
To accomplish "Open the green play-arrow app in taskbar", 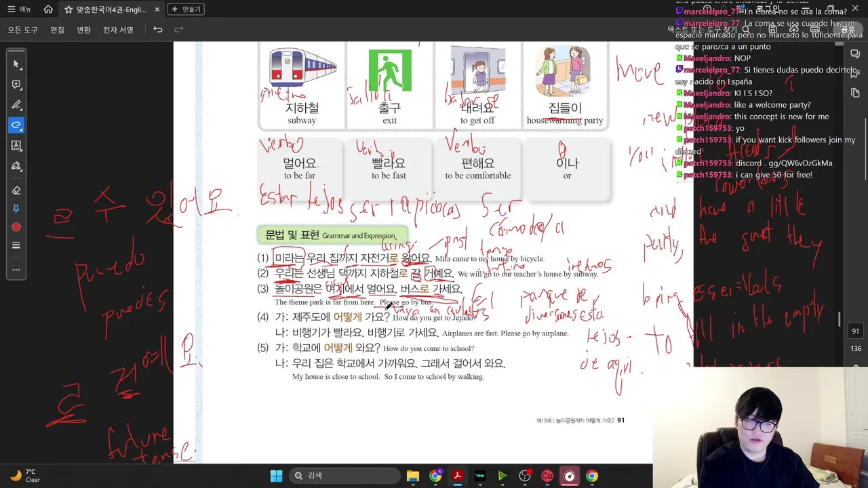I will (502, 476).
